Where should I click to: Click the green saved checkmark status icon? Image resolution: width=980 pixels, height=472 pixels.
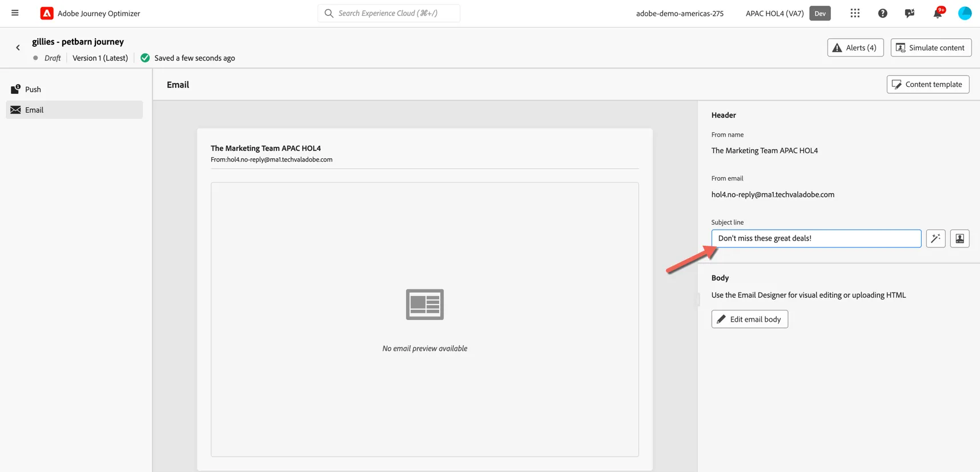145,58
